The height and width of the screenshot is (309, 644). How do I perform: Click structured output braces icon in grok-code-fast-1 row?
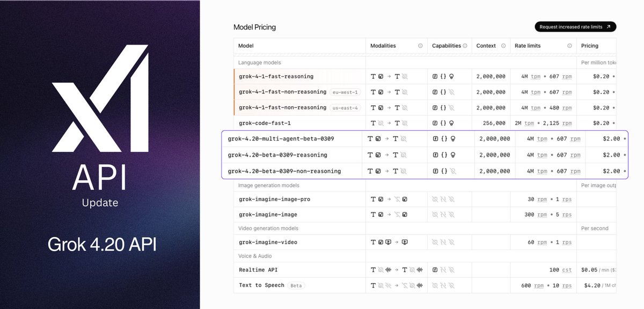pos(443,123)
